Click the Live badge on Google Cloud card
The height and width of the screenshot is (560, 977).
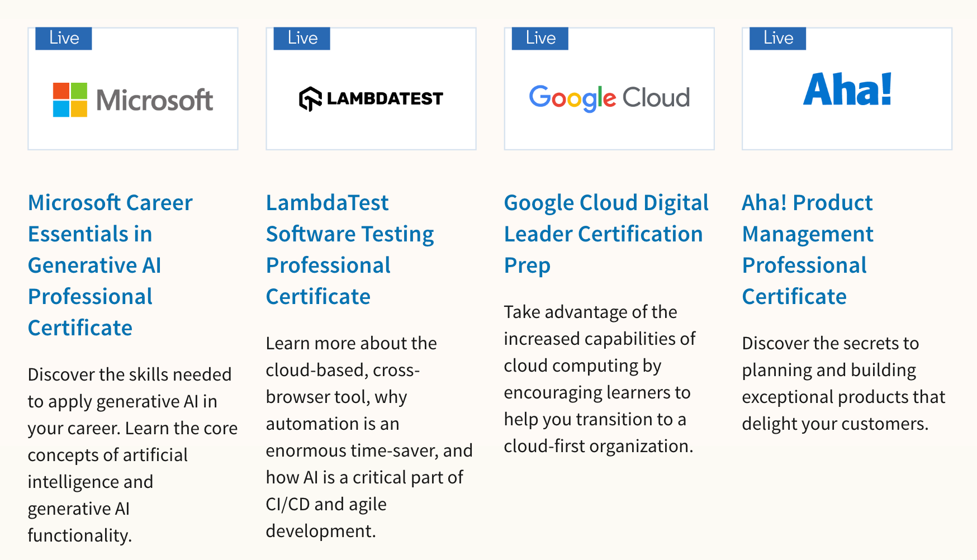tap(540, 39)
